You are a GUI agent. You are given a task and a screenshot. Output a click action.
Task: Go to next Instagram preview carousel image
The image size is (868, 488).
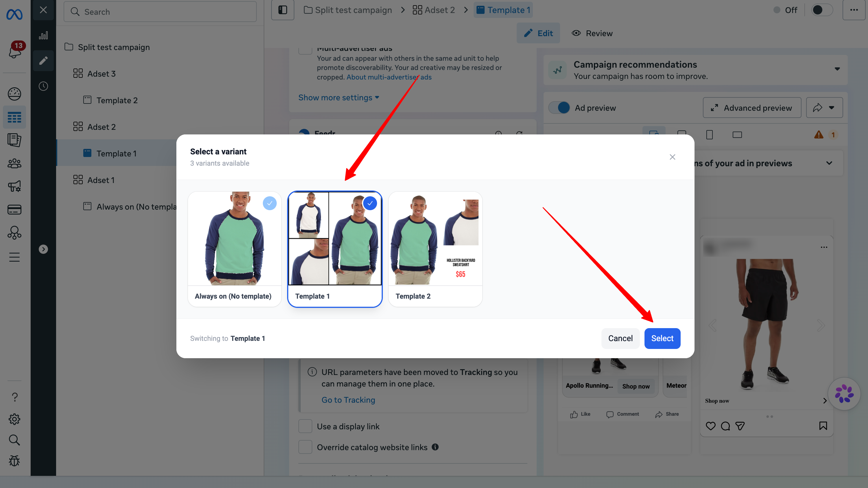821,326
